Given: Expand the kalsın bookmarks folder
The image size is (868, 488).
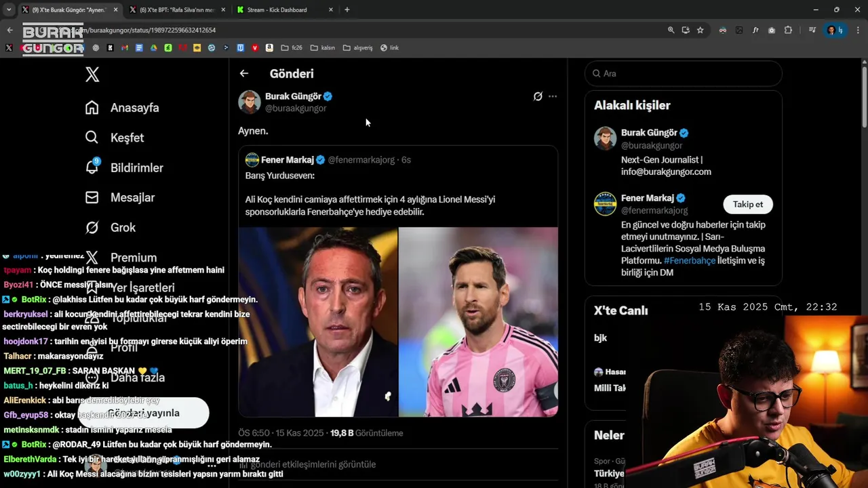Looking at the screenshot, I should click(x=323, y=47).
